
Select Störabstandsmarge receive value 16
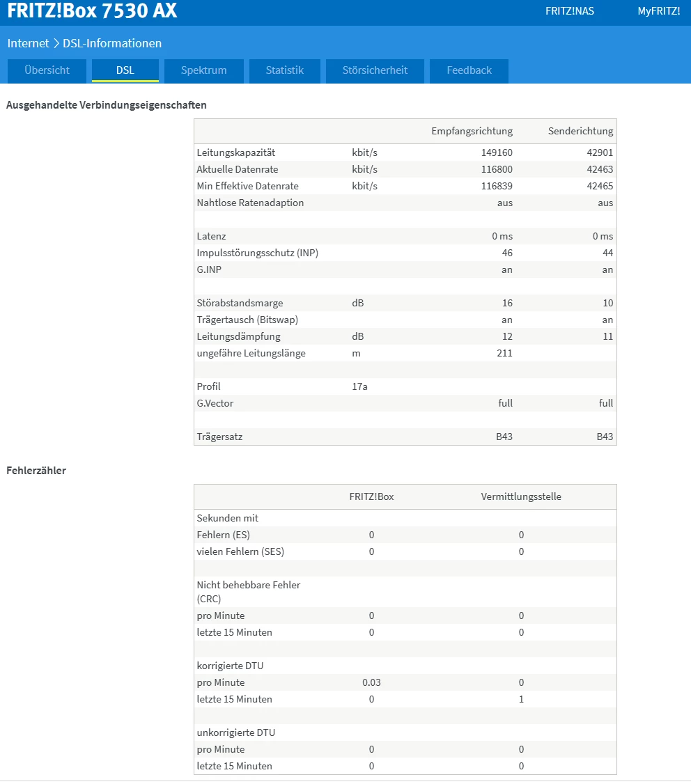[507, 303]
